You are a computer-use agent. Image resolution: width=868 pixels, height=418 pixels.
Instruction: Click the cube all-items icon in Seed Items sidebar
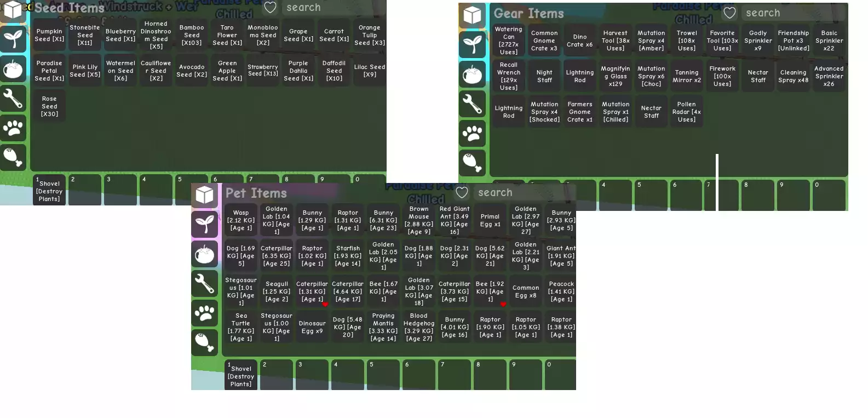(x=13, y=10)
